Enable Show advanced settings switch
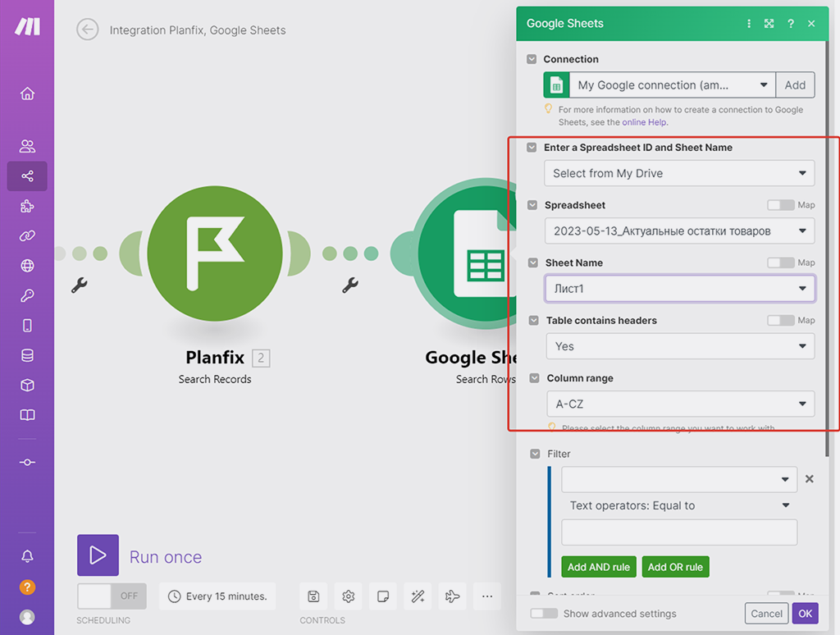840x635 pixels. point(544,614)
